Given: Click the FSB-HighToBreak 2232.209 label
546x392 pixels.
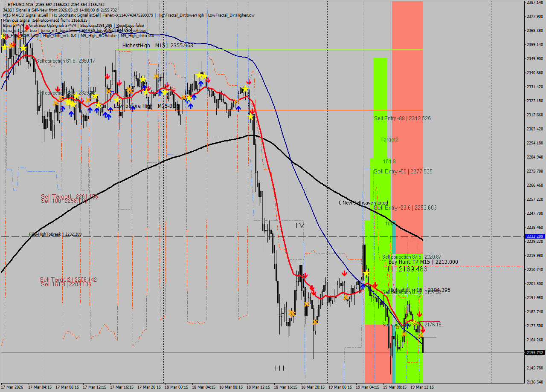Looking at the screenshot, I should 55,234.
